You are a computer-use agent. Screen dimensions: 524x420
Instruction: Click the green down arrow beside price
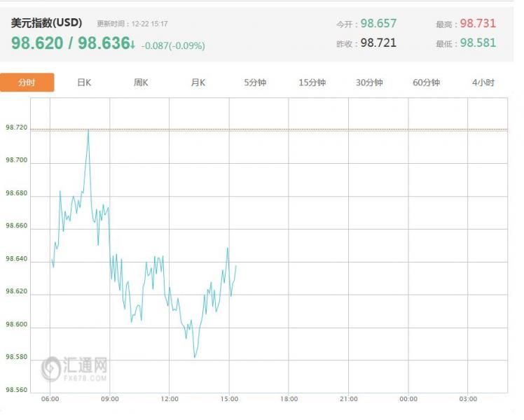[x=132, y=44]
